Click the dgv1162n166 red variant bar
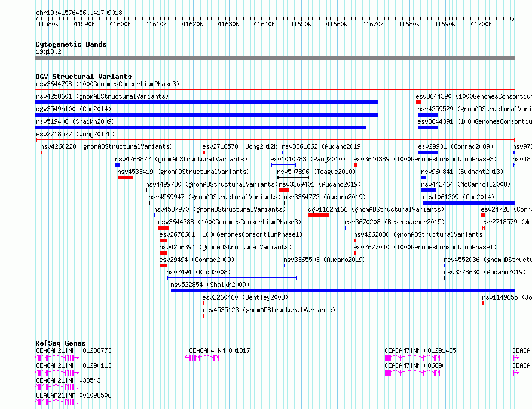Screen dimensions: 532x409 pyautogui.click(x=319, y=215)
